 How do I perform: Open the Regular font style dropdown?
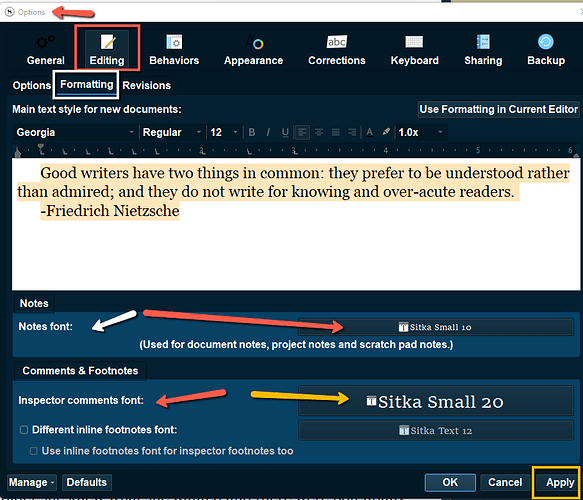(172, 132)
